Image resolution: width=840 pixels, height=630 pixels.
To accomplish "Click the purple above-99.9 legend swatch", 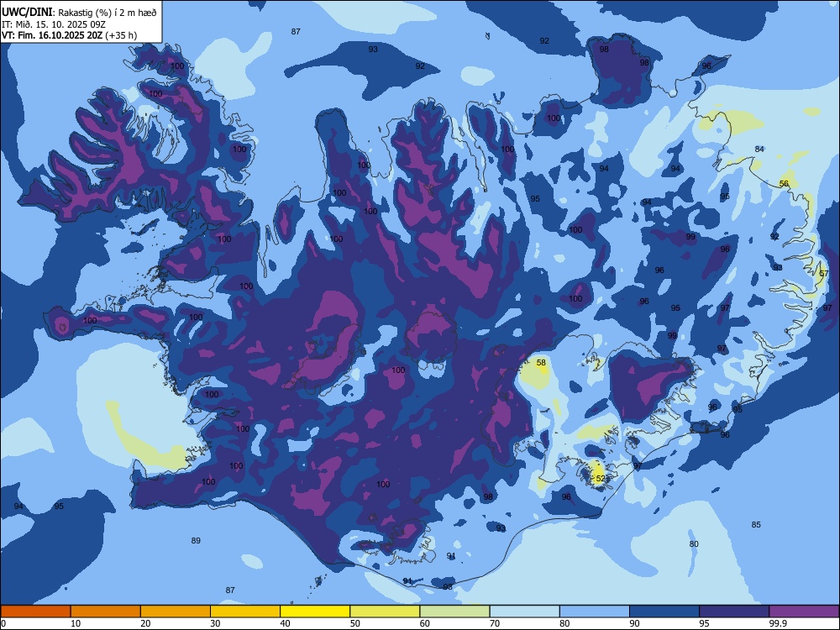I will (x=804, y=612).
